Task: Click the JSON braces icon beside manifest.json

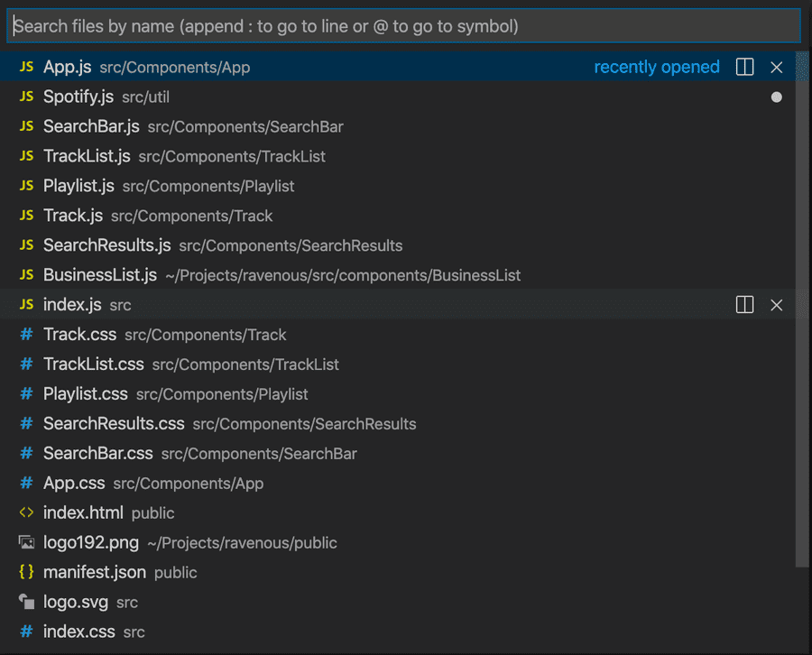Action: pyautogui.click(x=26, y=572)
